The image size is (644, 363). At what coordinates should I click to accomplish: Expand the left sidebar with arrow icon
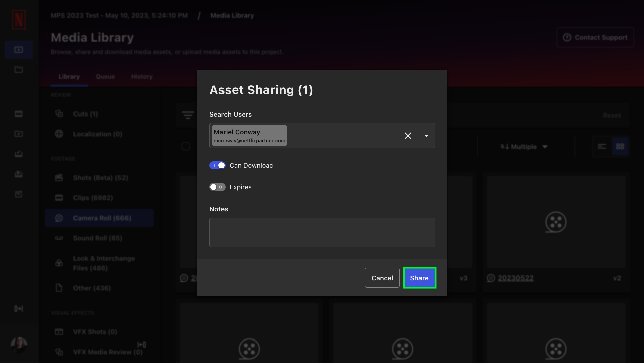pyautogui.click(x=19, y=309)
